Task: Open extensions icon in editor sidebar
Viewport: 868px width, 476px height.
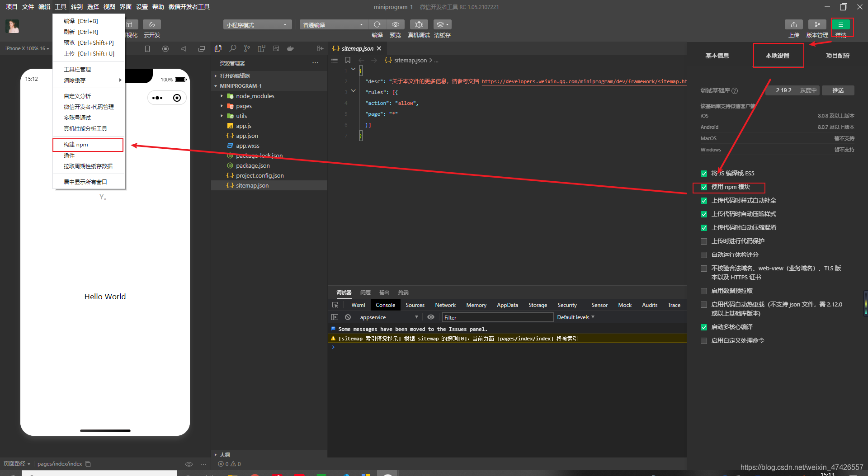Action: coord(261,48)
